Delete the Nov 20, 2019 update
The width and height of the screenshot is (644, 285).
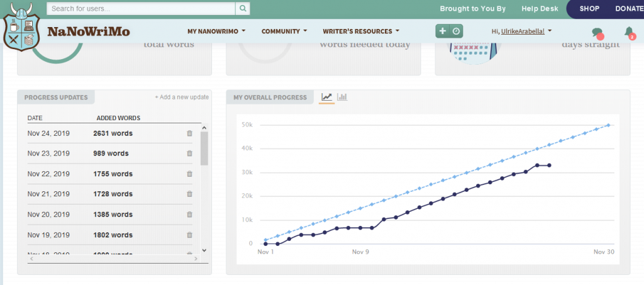189,215
